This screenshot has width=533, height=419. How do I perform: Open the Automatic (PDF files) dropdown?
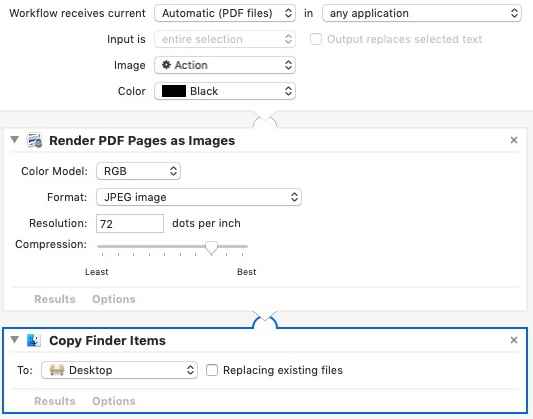tap(225, 13)
